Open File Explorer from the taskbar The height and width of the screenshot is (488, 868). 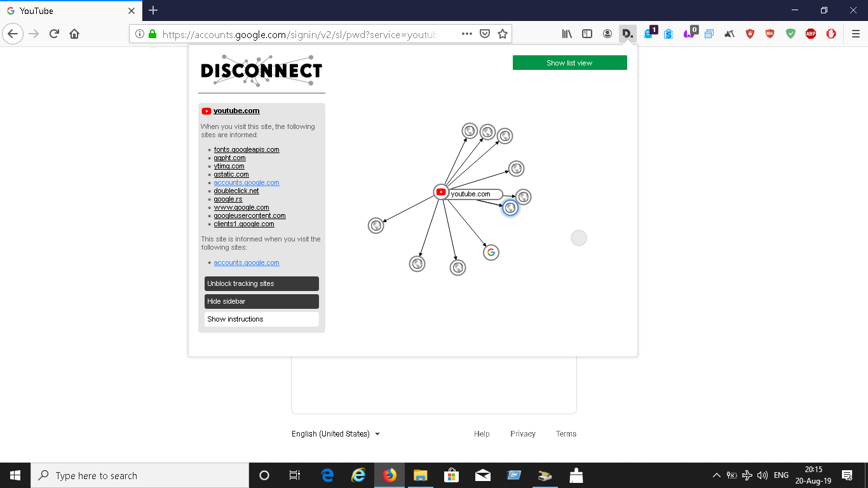(x=421, y=475)
